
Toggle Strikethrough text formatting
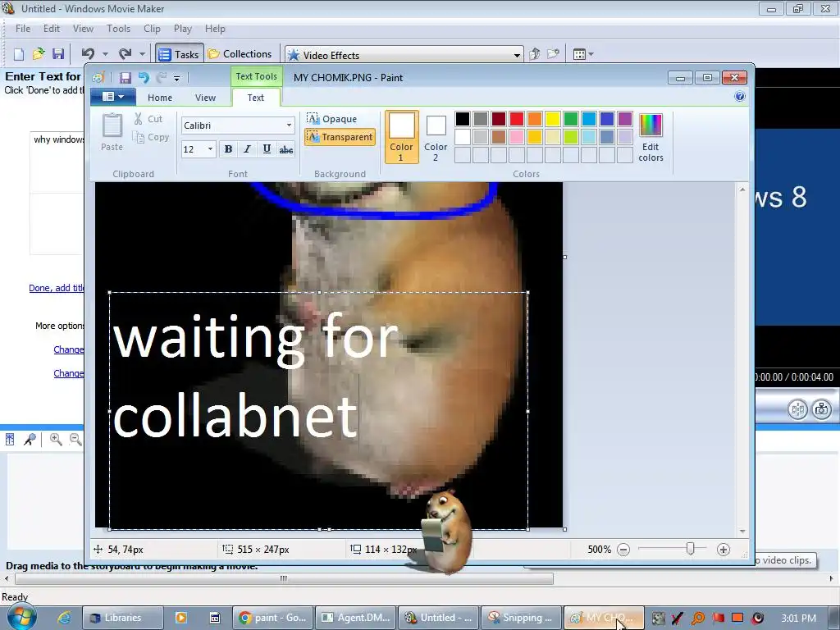286,149
